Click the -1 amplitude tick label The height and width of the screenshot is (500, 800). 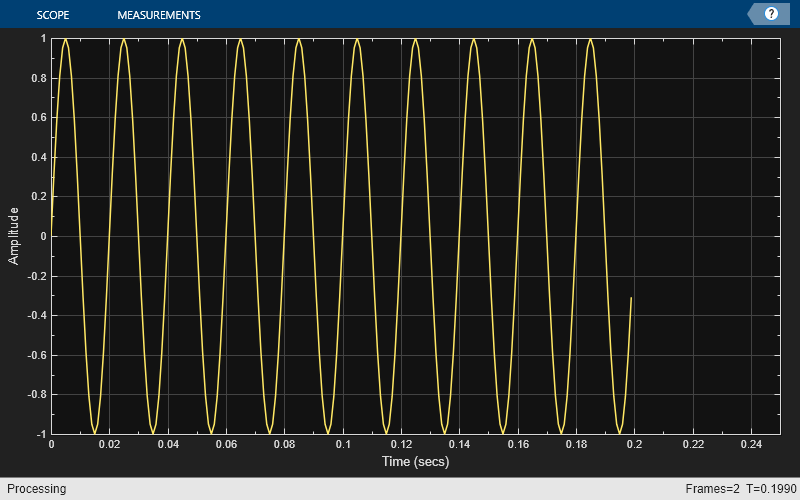[x=41, y=434]
